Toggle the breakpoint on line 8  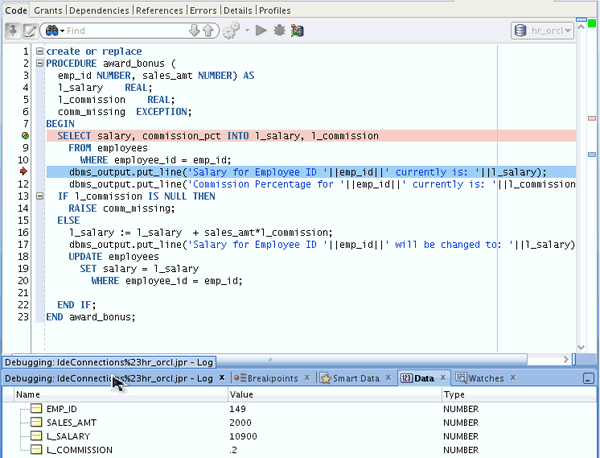point(24,135)
